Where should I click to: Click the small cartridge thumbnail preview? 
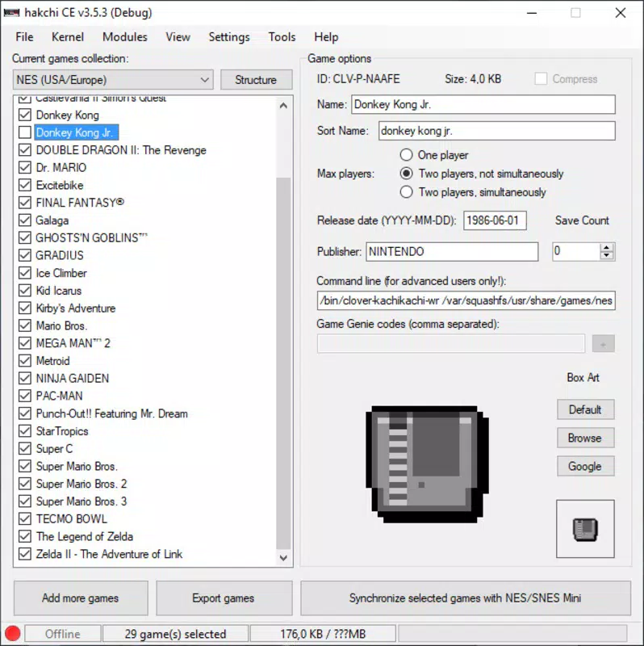(x=585, y=530)
